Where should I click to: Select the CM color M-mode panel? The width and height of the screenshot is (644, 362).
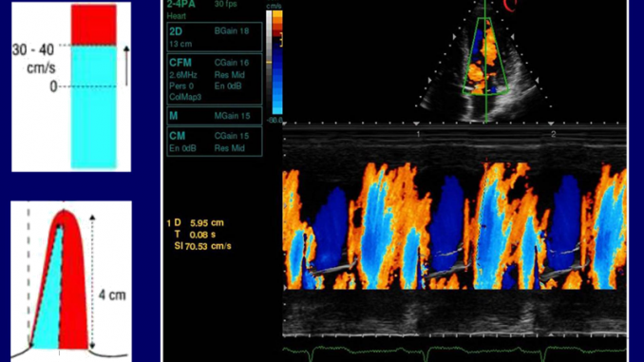(x=215, y=142)
